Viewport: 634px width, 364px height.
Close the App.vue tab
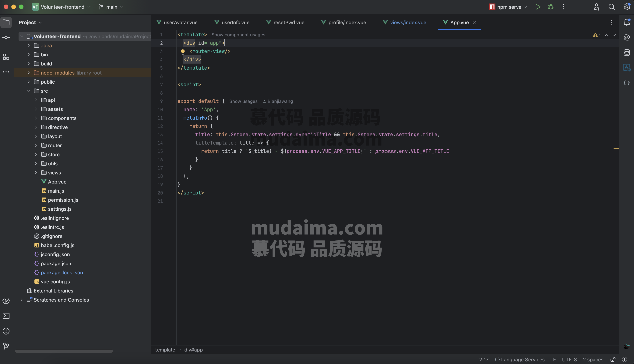[474, 23]
